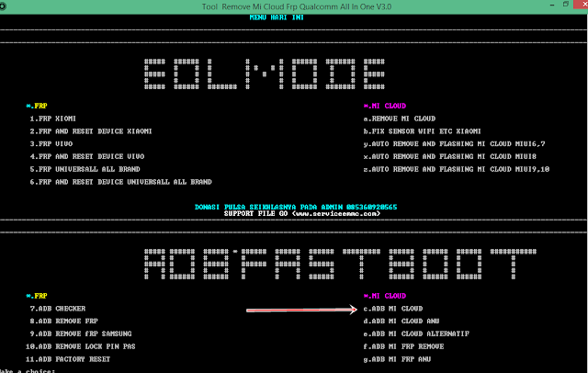The width and height of the screenshot is (588, 373).
Task: Select menu line 3.FRP VIVO
Action: click(51, 143)
